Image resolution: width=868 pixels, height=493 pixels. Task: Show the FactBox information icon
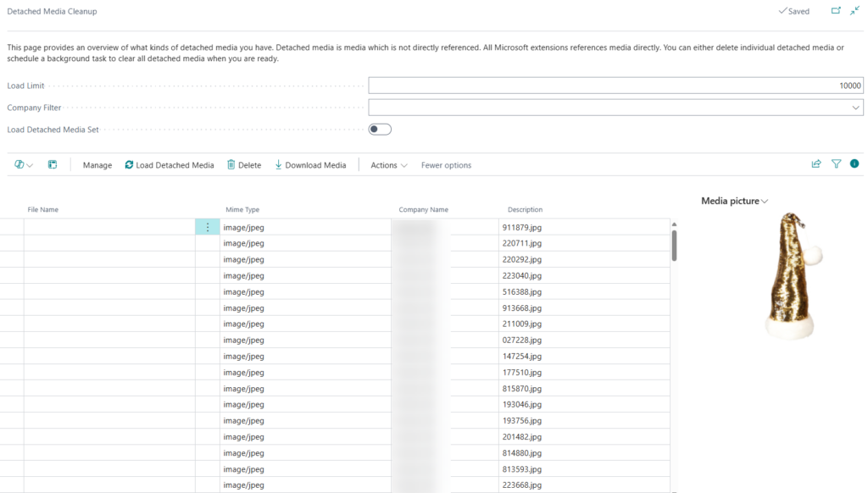click(x=854, y=164)
